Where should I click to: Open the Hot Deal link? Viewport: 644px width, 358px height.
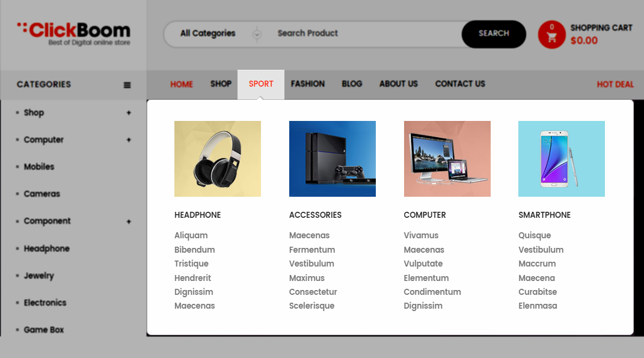click(x=615, y=84)
